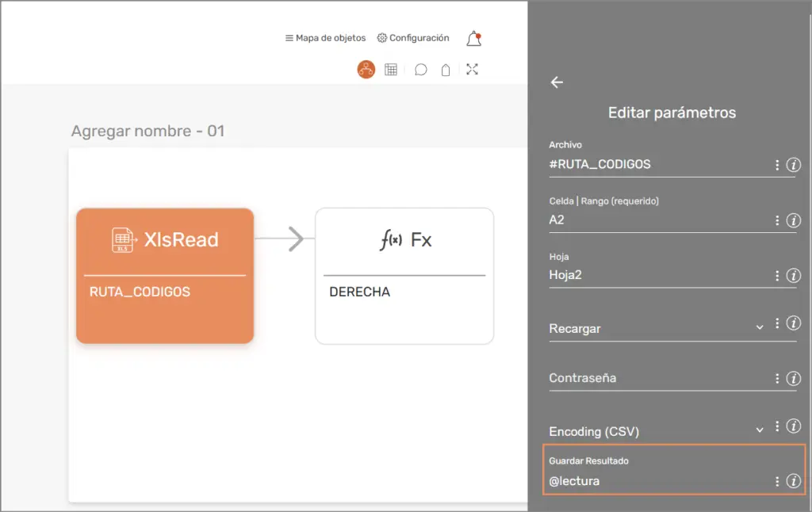Click the Guardar Resultado @lectura field

coord(657,481)
